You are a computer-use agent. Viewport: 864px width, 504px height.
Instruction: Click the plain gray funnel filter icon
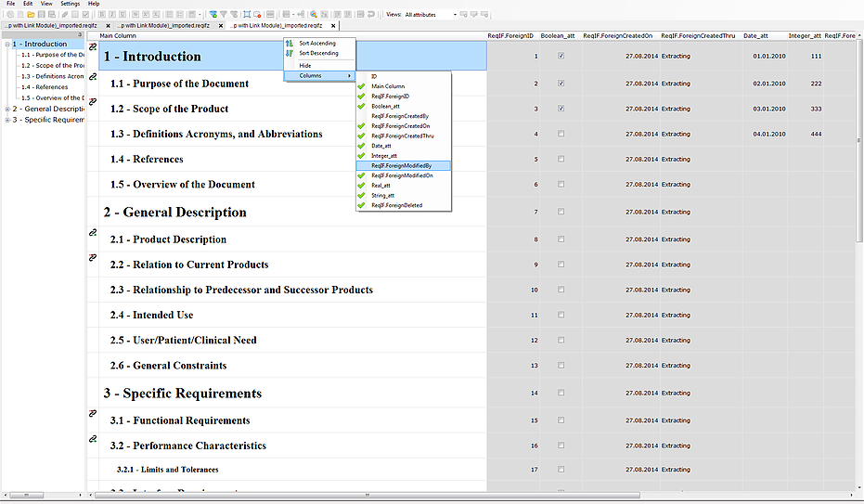click(224, 14)
